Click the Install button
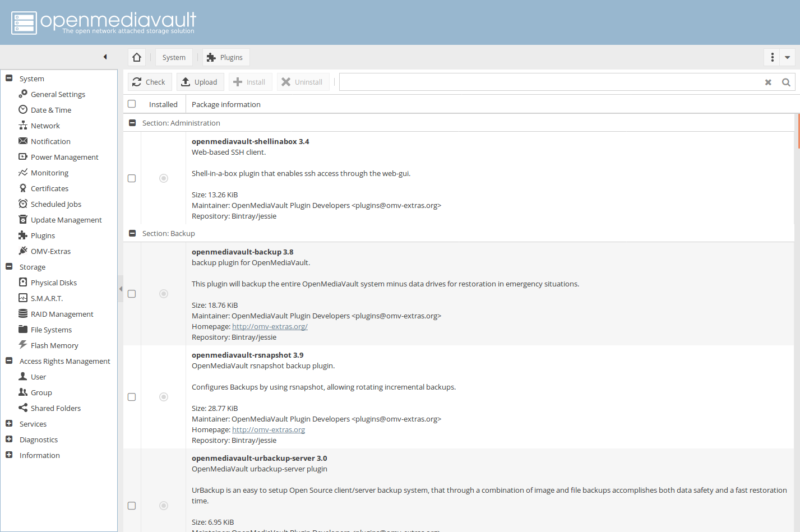This screenshot has width=800, height=532. [x=250, y=82]
